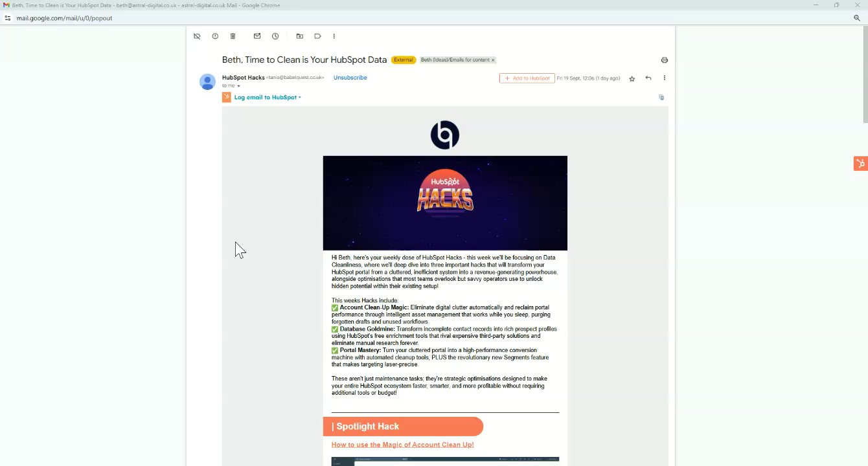Open the message's More options beside Reply
The image size is (868, 466).
[664, 78]
